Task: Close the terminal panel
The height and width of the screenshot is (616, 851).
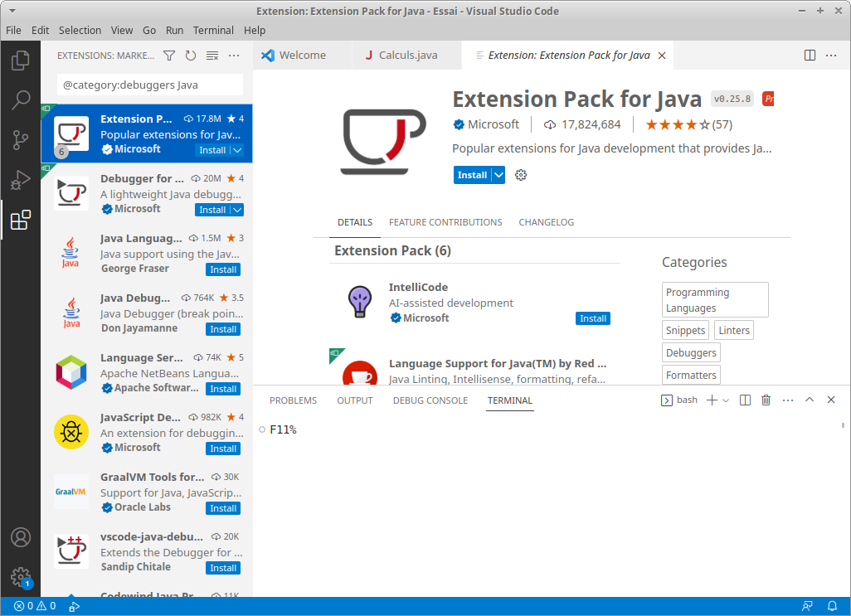Action: click(x=831, y=400)
